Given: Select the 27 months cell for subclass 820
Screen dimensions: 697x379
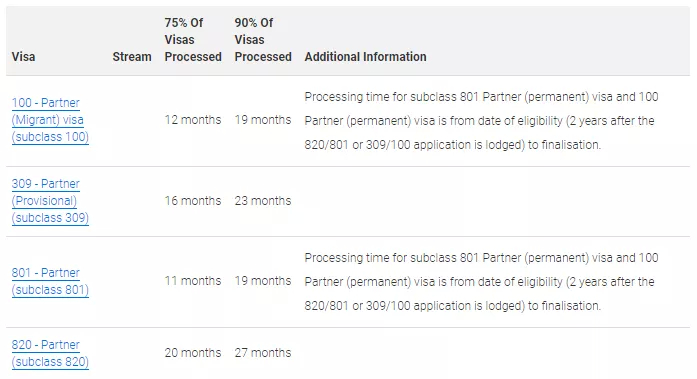Looking at the screenshot, I should tap(263, 353).
